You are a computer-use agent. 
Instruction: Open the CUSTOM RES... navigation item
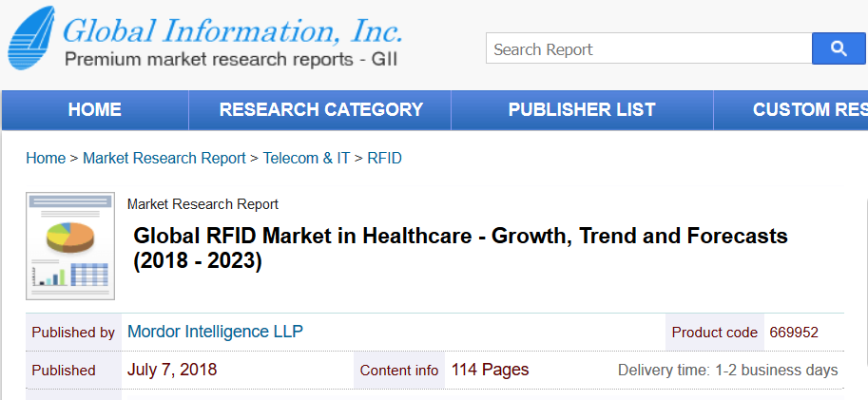pos(791,109)
